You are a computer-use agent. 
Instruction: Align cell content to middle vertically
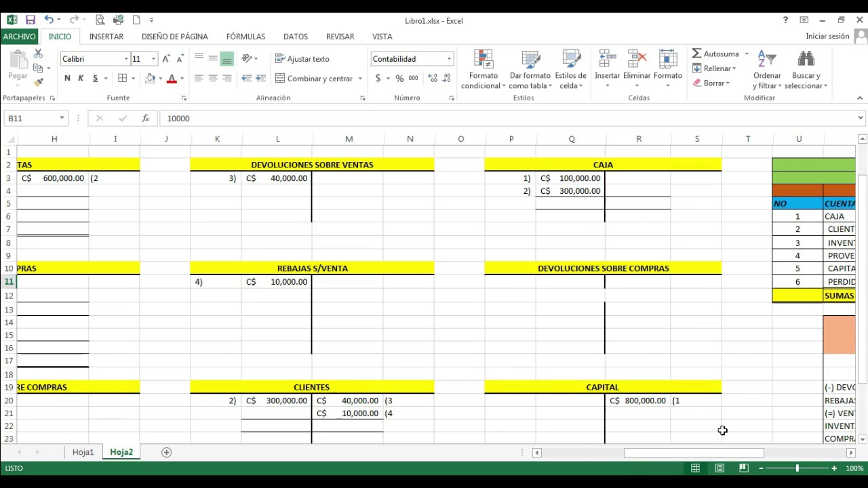pyautogui.click(x=213, y=59)
